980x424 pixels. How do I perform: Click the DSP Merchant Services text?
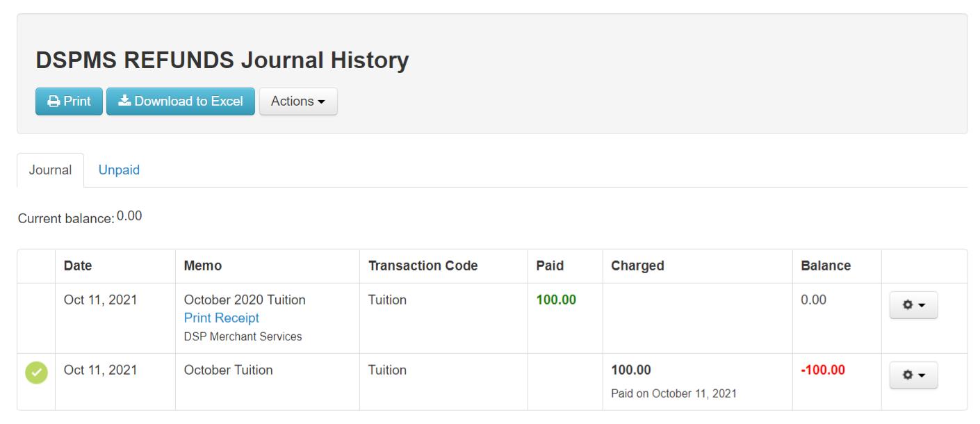243,336
